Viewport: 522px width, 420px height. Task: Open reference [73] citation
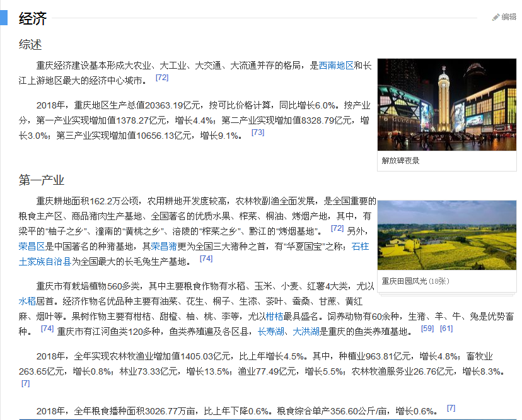(x=258, y=132)
